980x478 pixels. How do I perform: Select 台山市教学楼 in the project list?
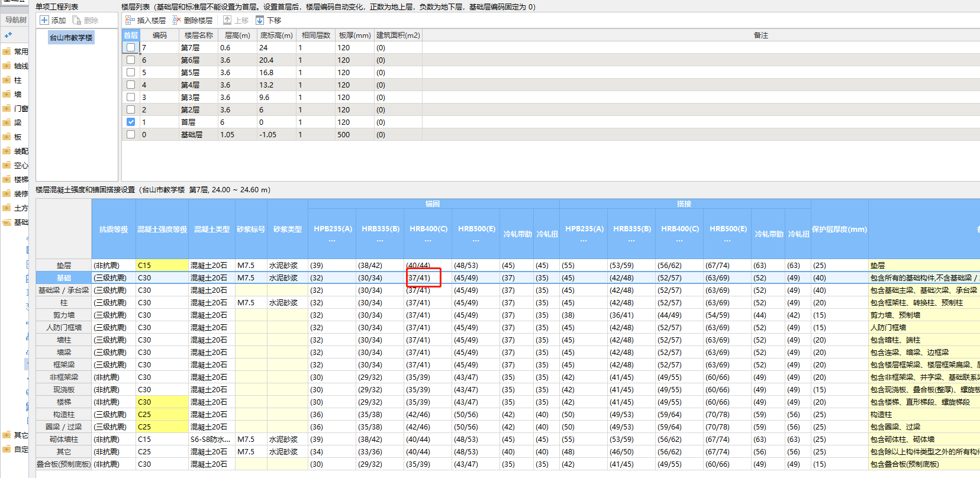(71, 37)
